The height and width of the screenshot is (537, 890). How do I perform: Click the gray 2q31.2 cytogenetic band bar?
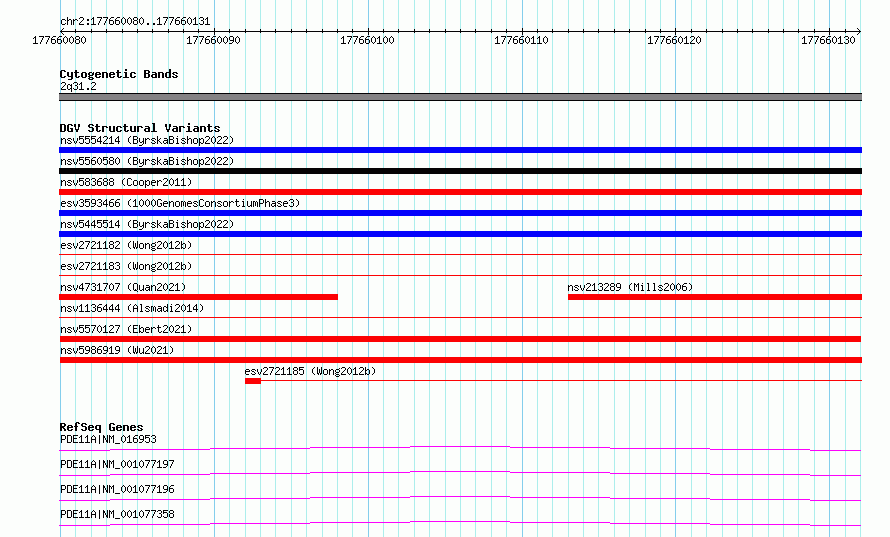point(460,97)
